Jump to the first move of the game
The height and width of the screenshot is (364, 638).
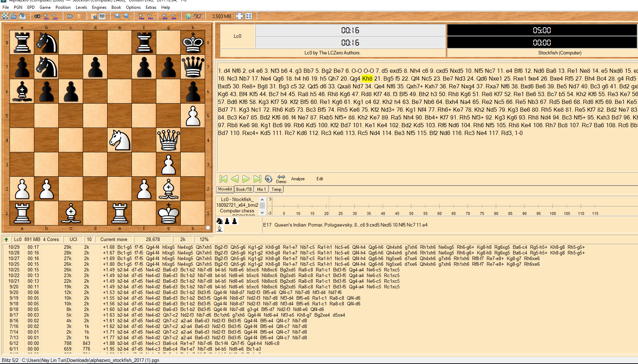223,179
